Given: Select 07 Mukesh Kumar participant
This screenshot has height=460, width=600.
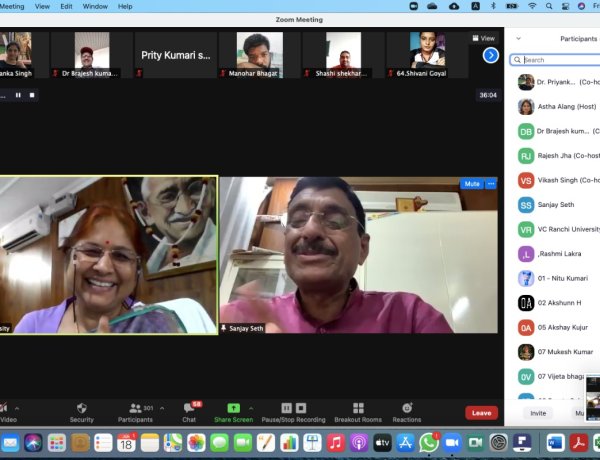Looking at the screenshot, I should coord(558,352).
